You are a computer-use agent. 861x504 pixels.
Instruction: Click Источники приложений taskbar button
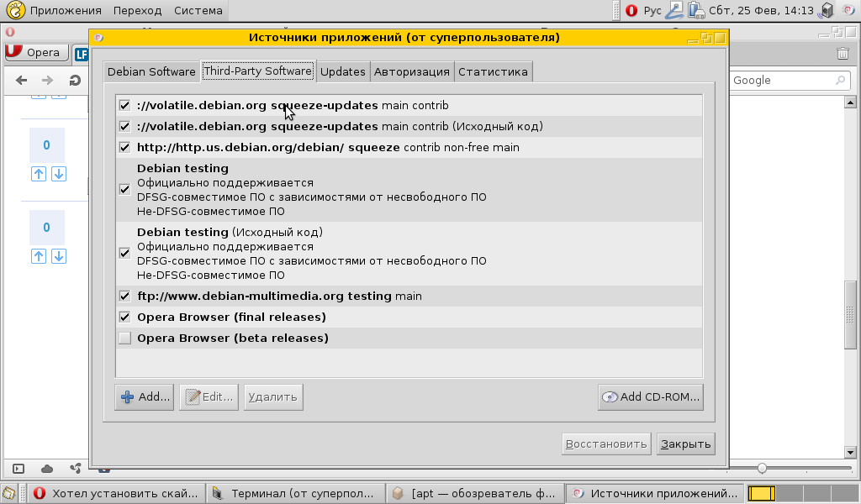pos(654,494)
